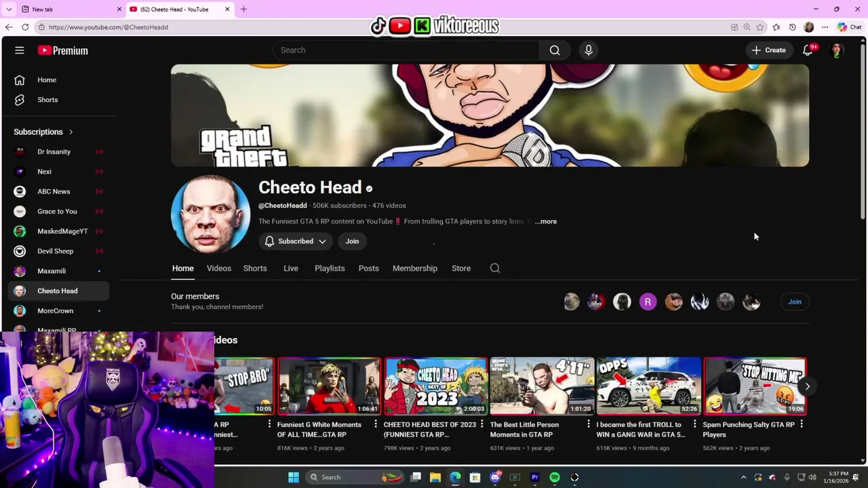Add this page to browser favorites
Image resolution: width=868 pixels, height=488 pixels.
click(x=760, y=27)
